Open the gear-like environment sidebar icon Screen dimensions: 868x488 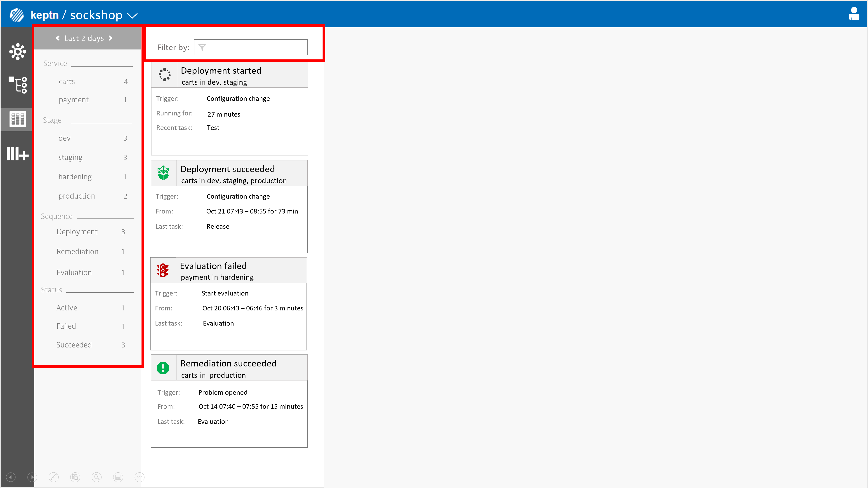click(18, 52)
